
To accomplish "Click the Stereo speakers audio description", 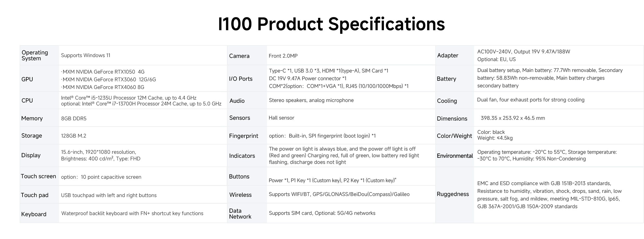I will coord(311,100).
